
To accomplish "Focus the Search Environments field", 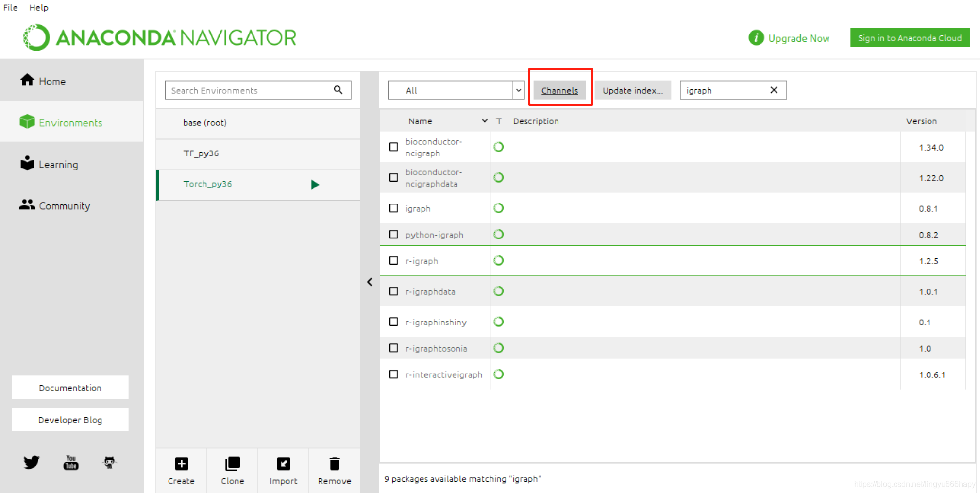I will pyautogui.click(x=258, y=90).
